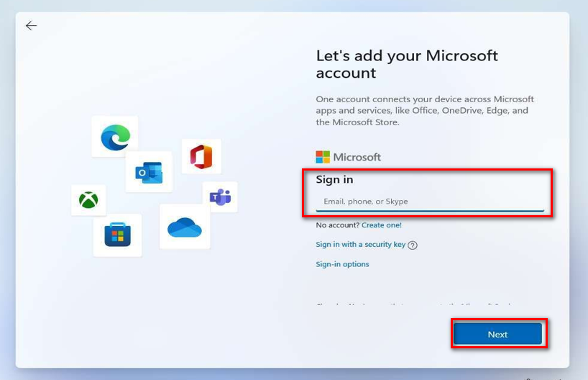Click the Office app icon
This screenshot has width=588, height=380.
tap(201, 157)
